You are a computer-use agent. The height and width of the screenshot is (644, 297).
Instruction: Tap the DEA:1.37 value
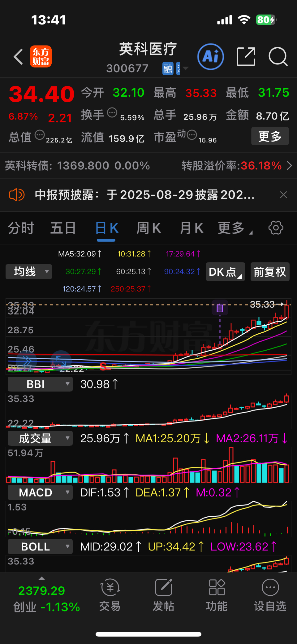pos(162,493)
